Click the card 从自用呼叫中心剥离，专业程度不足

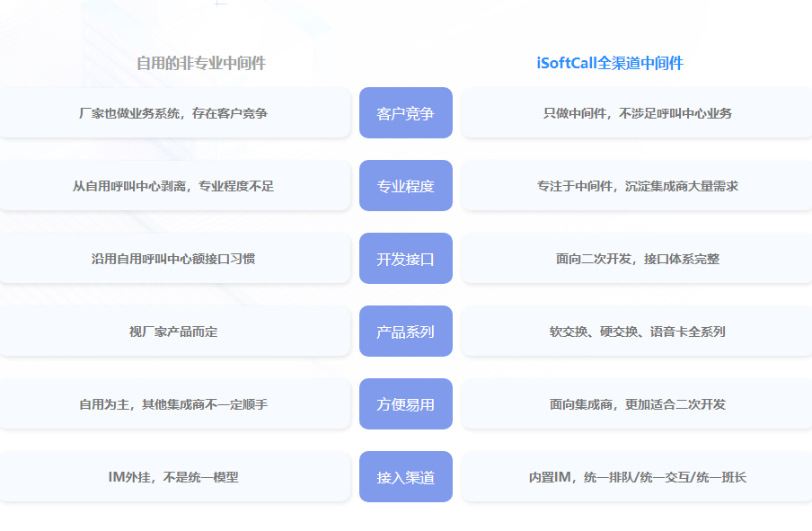174,185
